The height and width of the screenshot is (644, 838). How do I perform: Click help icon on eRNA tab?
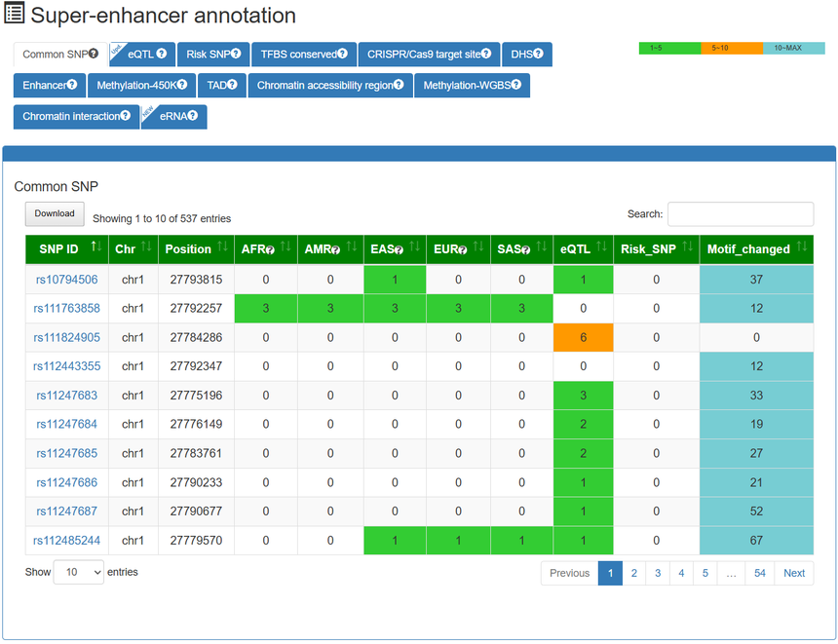pyautogui.click(x=193, y=117)
